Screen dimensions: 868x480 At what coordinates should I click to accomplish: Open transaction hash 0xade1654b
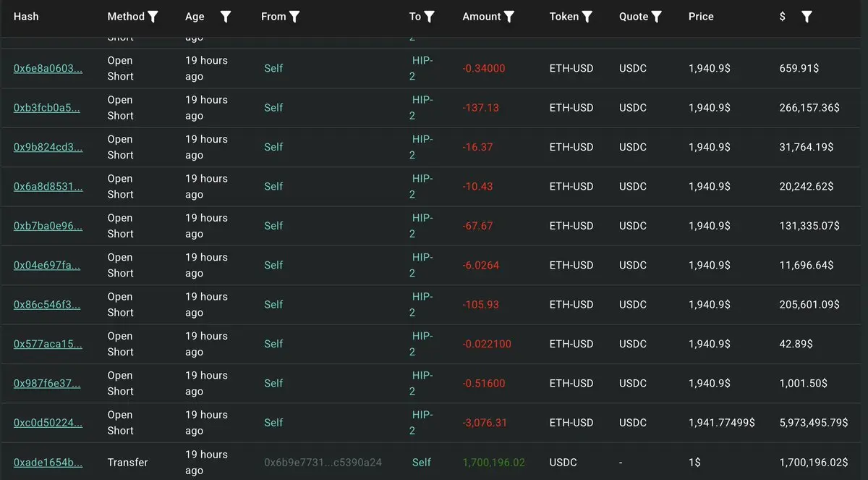click(x=48, y=462)
